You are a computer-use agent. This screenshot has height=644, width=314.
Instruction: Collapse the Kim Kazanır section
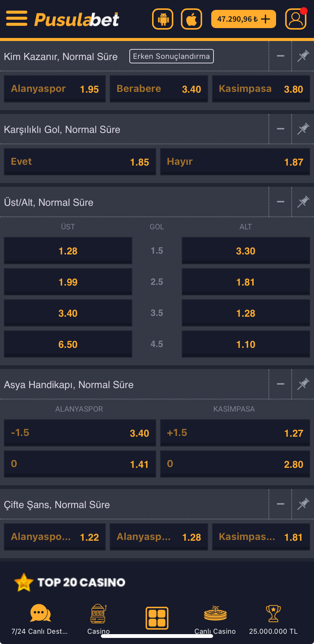280,56
